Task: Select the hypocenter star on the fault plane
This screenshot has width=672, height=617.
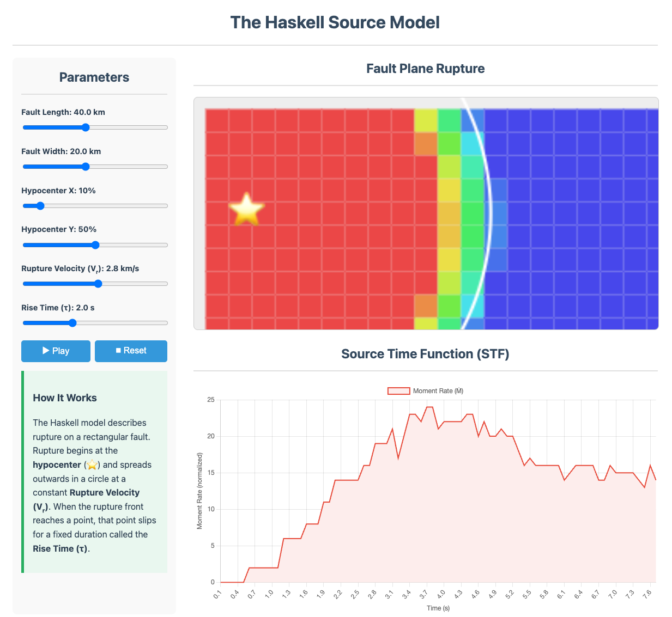Action: (x=248, y=210)
